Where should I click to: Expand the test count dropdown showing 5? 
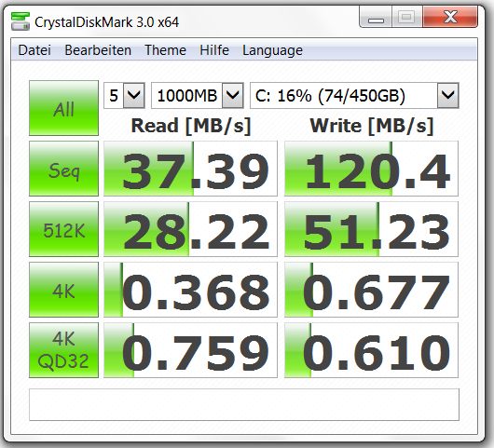pyautogui.click(x=125, y=95)
